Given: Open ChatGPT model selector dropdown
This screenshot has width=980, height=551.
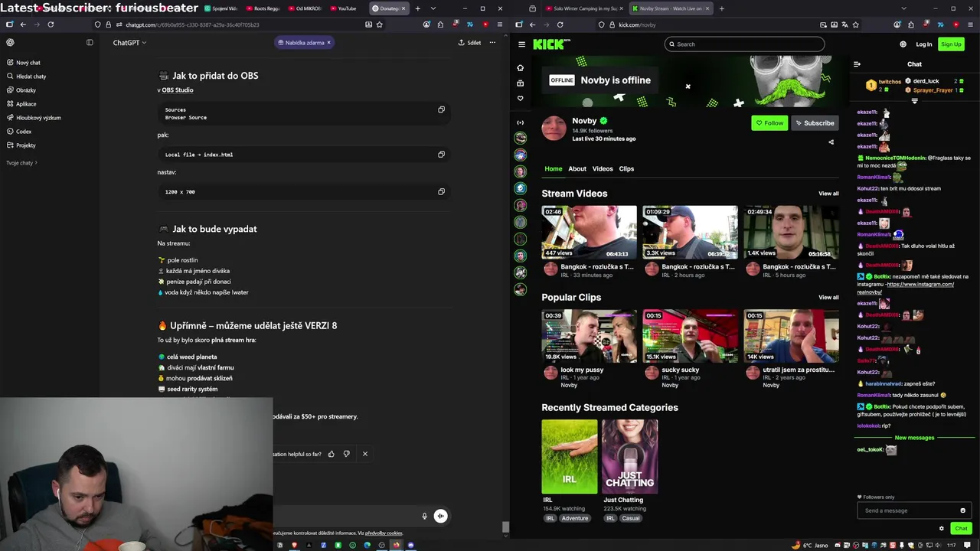Looking at the screenshot, I should point(129,43).
